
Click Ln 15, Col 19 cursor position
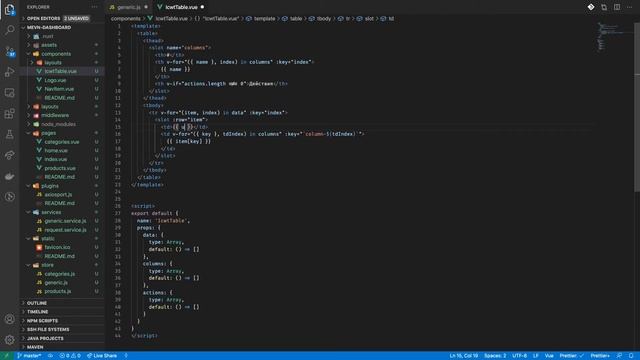(x=463, y=356)
